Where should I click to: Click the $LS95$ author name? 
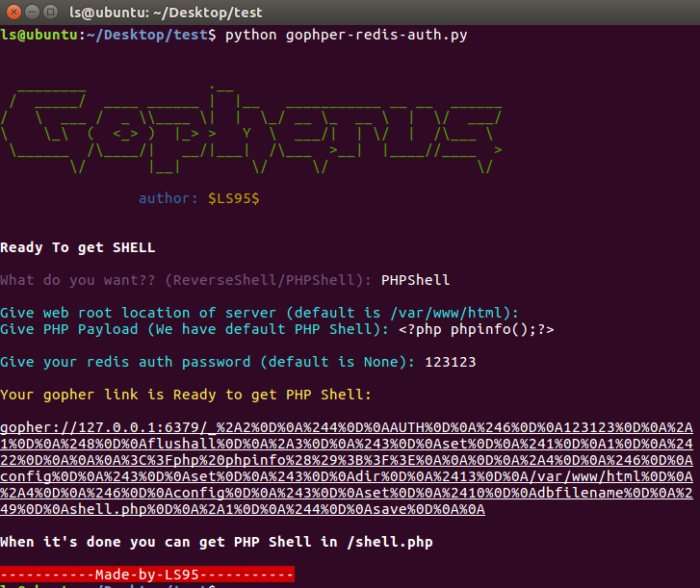coord(233,198)
